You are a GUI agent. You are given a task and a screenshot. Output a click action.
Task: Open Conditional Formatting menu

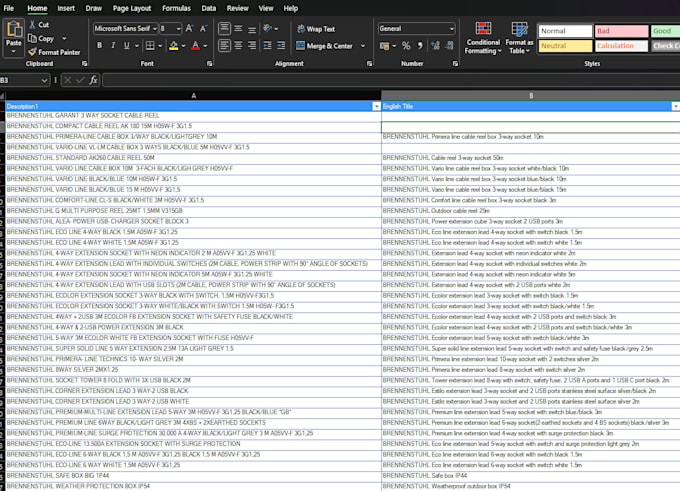click(483, 39)
